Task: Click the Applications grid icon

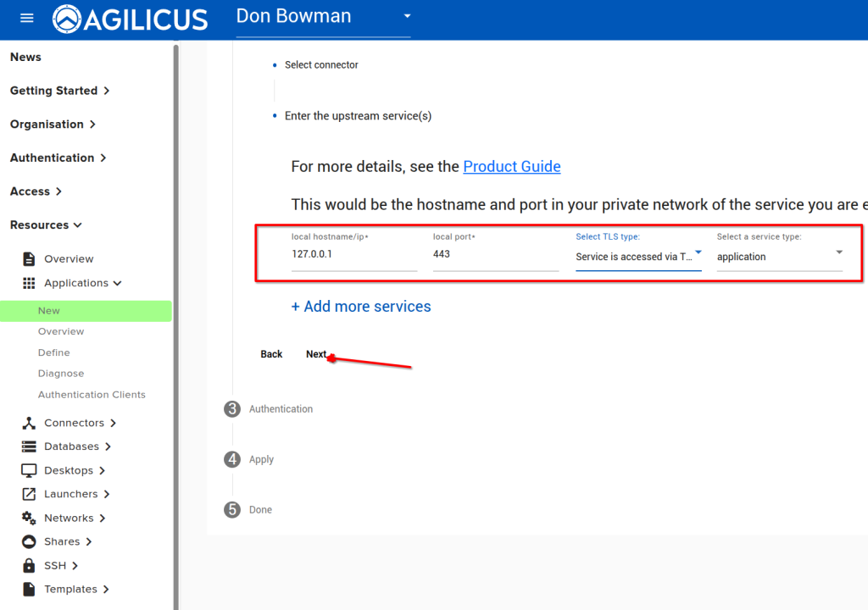Action: [29, 283]
